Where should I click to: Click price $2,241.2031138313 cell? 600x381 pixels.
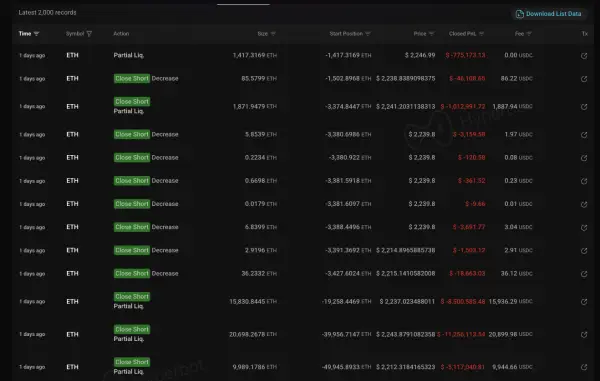tap(405, 106)
